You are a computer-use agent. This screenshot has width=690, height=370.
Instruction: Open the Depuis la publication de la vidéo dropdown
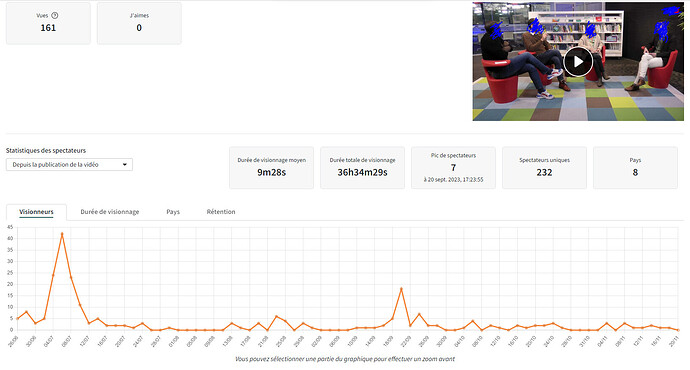point(69,165)
